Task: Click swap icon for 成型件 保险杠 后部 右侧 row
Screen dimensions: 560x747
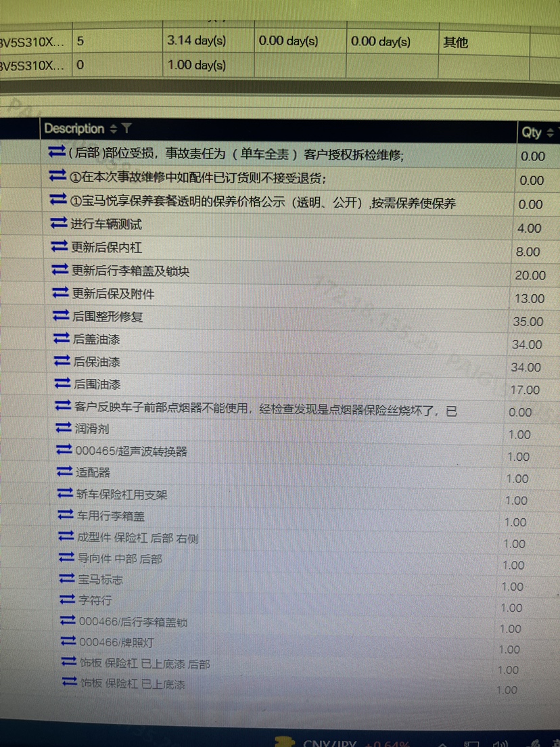Action: click(x=66, y=537)
